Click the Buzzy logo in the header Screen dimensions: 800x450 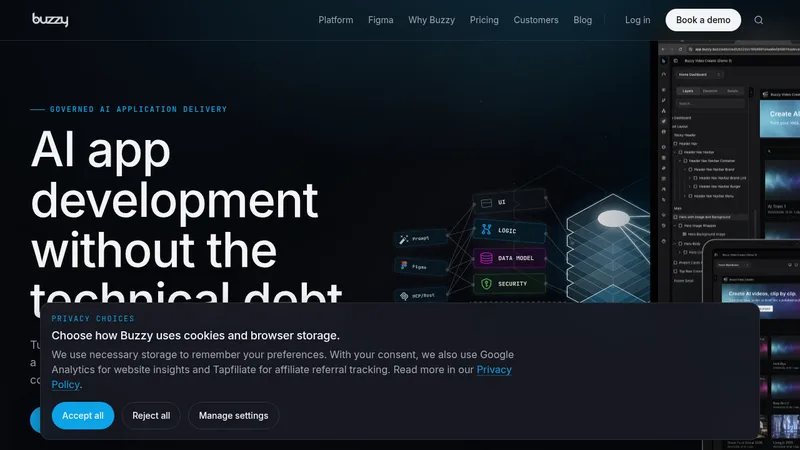tap(50, 19)
